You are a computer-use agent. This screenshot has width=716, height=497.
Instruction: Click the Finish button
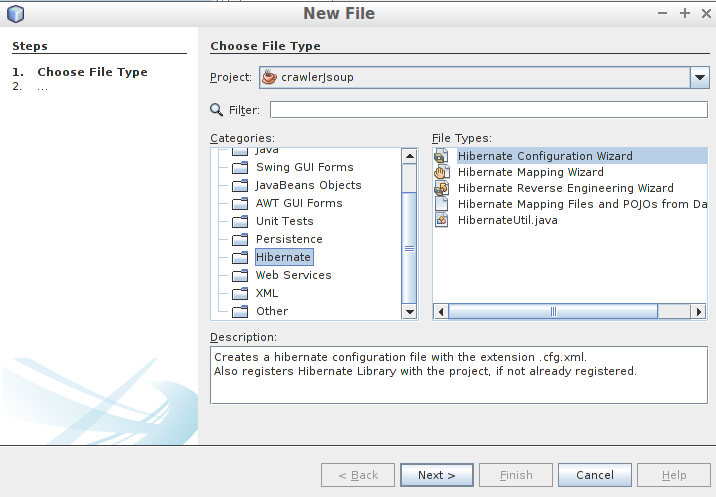click(516, 475)
